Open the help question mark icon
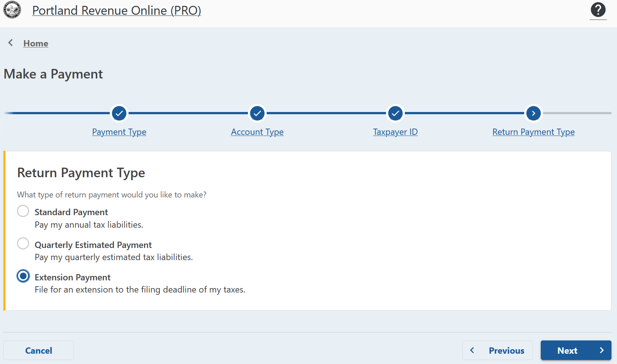617x364 pixels. (598, 10)
